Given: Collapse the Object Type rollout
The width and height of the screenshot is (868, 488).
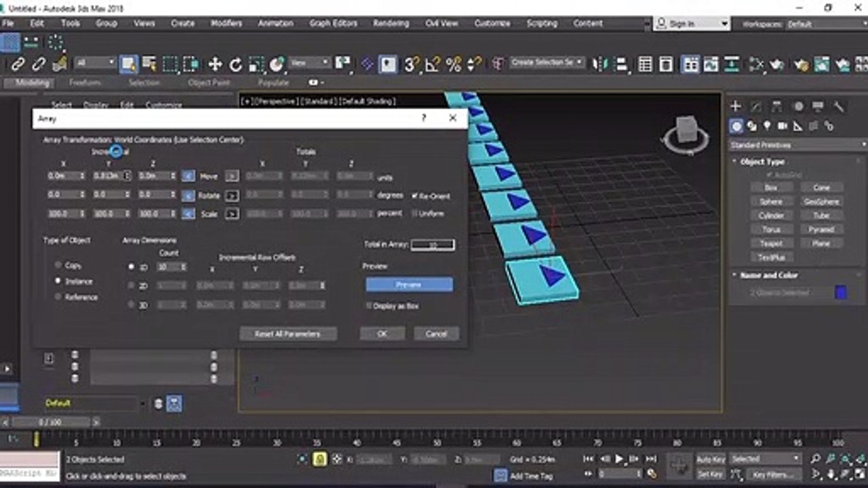Looking at the screenshot, I should pos(762,162).
